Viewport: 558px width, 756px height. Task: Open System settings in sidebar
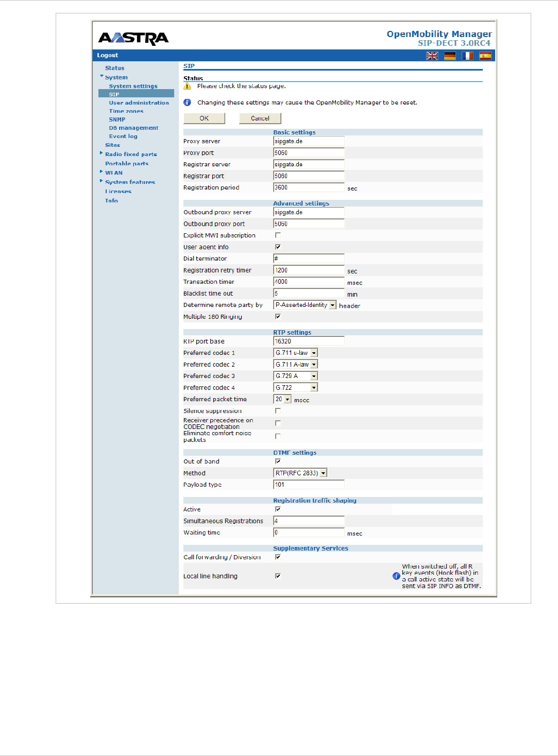tap(133, 86)
